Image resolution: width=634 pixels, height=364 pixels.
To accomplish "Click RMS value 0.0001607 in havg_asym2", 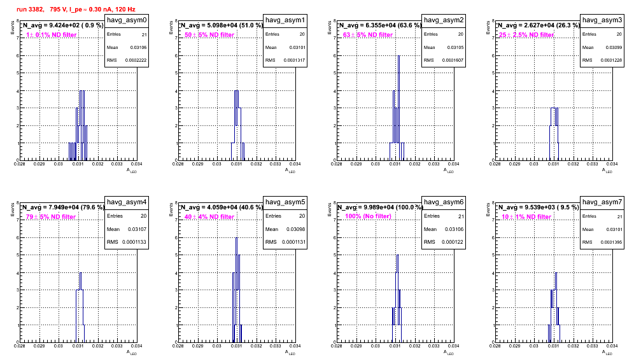I will [x=453, y=60].
